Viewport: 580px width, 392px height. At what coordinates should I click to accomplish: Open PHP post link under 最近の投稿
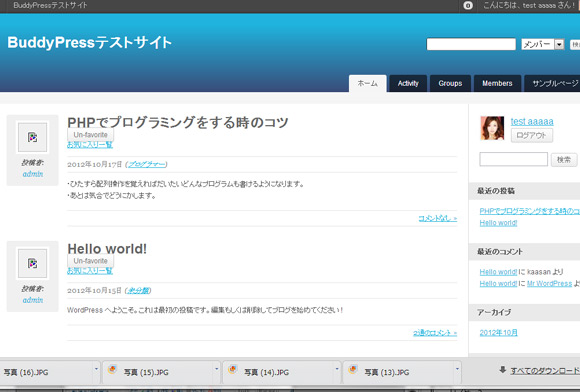tap(530, 211)
